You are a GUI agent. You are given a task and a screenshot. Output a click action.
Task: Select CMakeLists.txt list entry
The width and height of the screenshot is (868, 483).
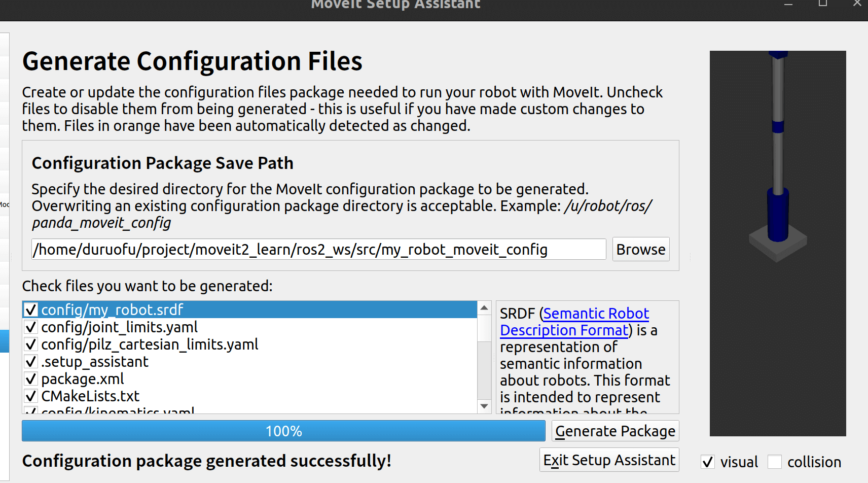[x=90, y=396]
